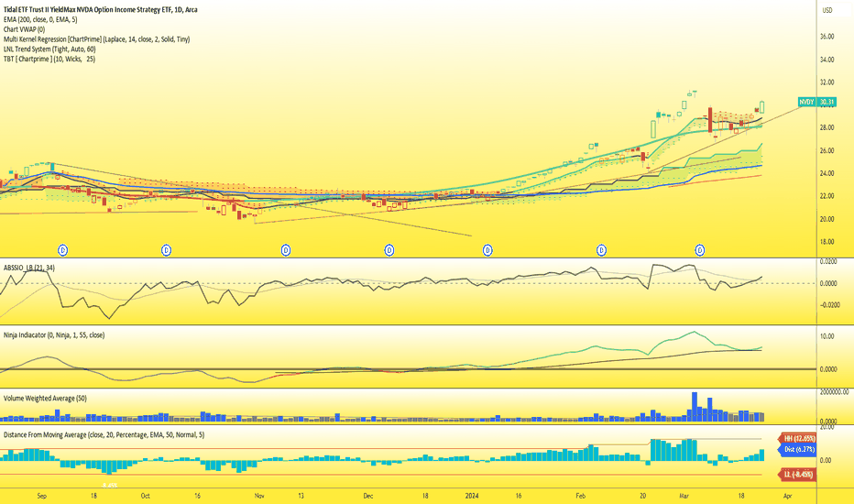Click the 10.00 Ninja pane scale value
Screen dimensions: 854x504
tap(827, 336)
